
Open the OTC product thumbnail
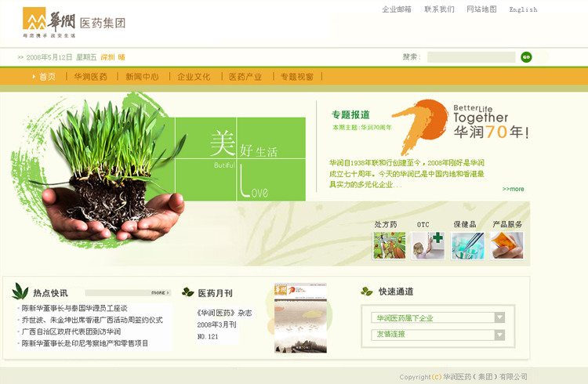pos(428,245)
